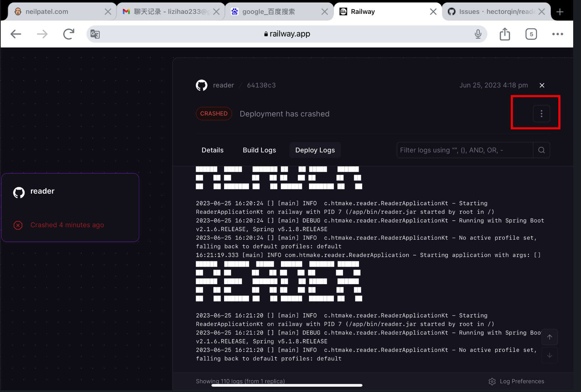Jump to newest logs with down-arrow icon
The image size is (581, 392).
(x=549, y=355)
